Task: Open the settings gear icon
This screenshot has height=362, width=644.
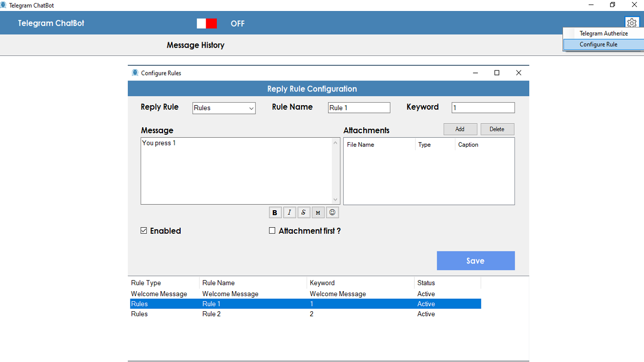Action: click(x=632, y=23)
